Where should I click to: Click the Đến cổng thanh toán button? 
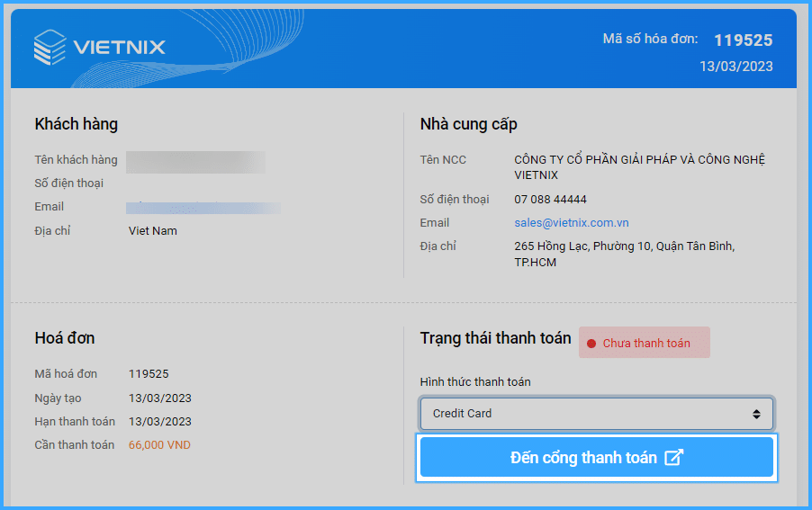pos(597,457)
